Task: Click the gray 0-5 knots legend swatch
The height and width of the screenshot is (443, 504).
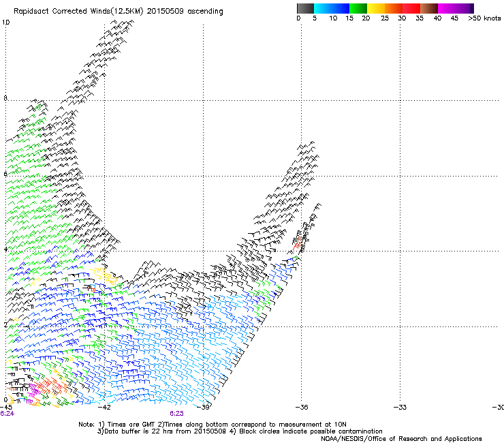Action: pos(305,8)
